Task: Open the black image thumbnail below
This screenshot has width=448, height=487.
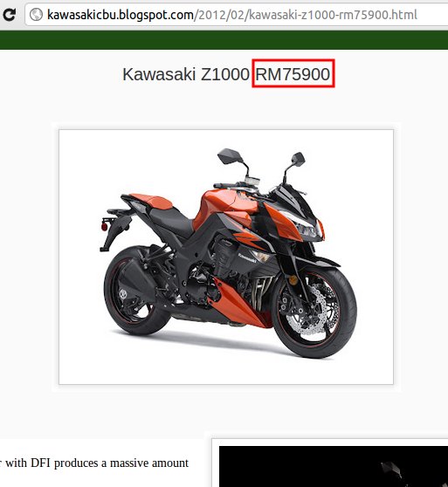Action: click(334, 466)
